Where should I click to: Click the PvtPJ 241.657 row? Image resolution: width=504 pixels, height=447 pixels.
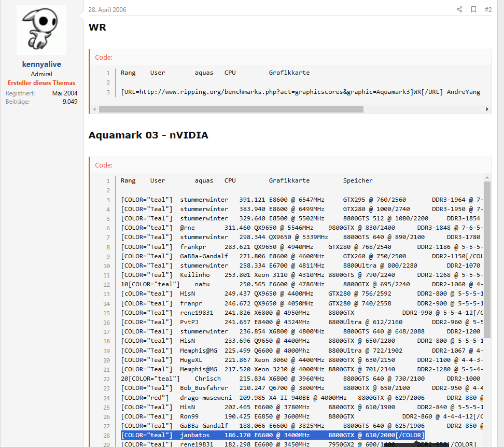(302, 322)
